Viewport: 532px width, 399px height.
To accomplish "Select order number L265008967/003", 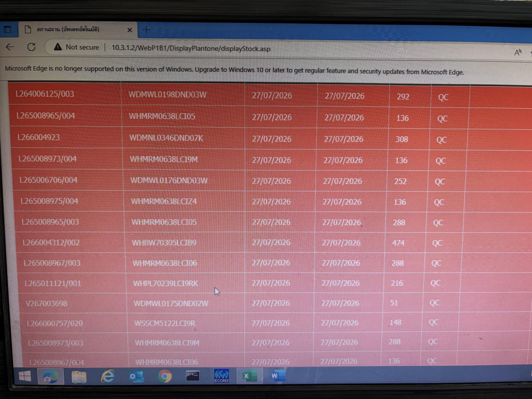I will click(52, 263).
